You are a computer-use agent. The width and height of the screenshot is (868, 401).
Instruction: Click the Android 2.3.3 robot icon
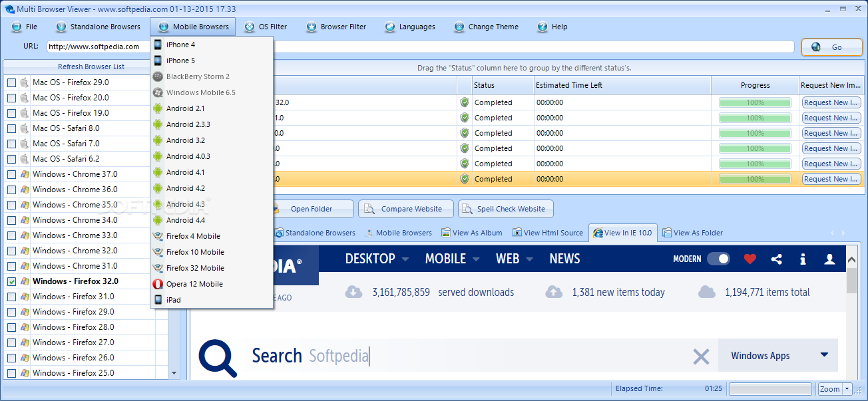158,124
